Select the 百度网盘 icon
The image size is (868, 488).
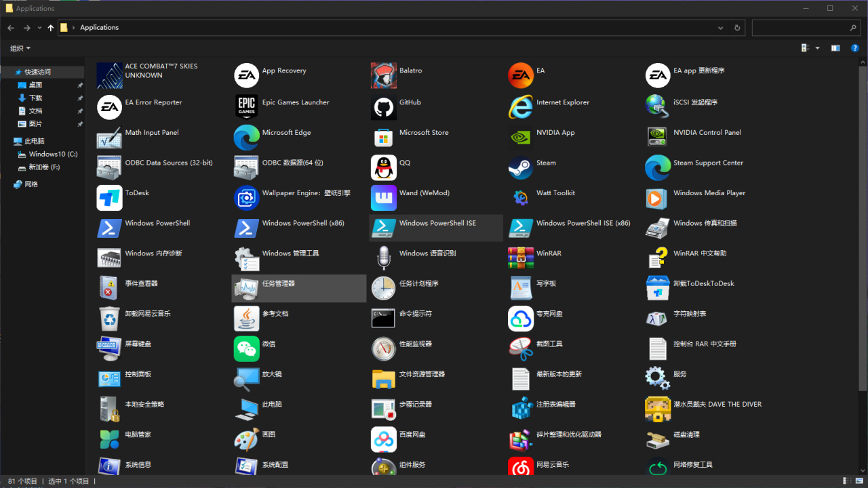click(384, 439)
